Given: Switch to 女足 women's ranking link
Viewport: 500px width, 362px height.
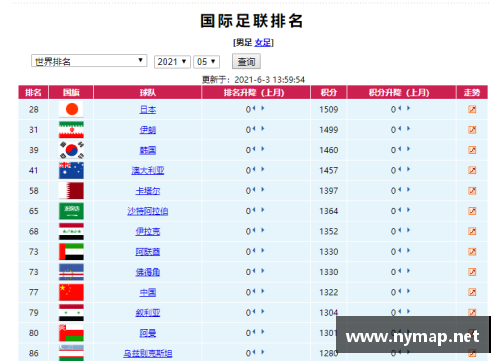Looking at the screenshot, I should pyautogui.click(x=263, y=43).
